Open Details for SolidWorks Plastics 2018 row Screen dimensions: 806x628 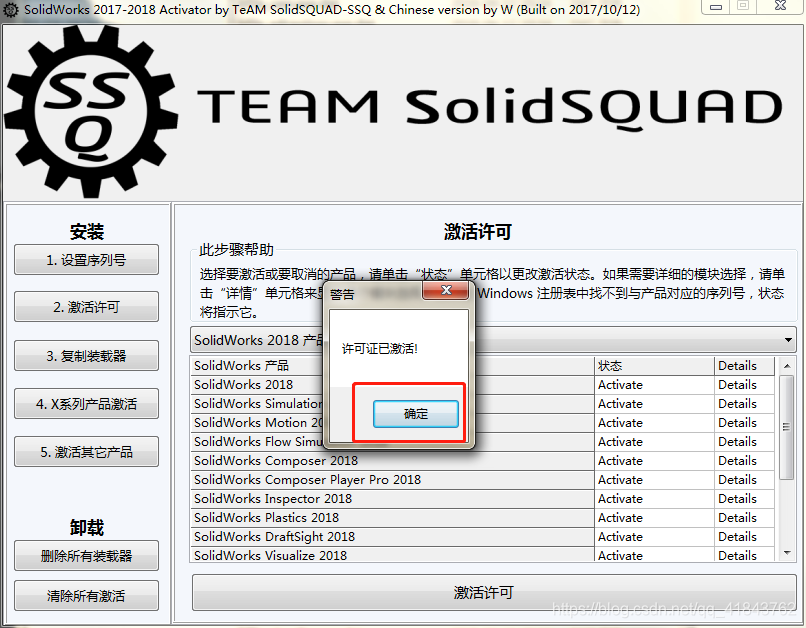pyautogui.click(x=744, y=518)
